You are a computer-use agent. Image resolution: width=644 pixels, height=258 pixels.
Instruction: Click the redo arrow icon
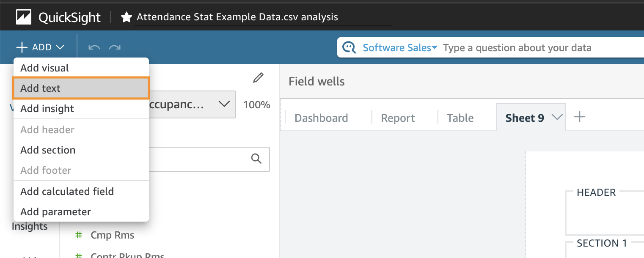click(115, 47)
